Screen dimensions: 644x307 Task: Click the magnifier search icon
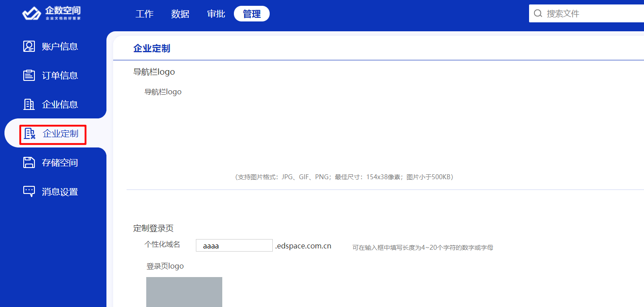click(538, 13)
